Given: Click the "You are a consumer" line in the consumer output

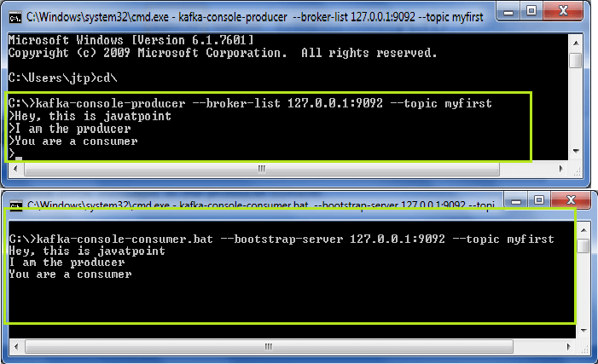Looking at the screenshot, I should coord(70,274).
